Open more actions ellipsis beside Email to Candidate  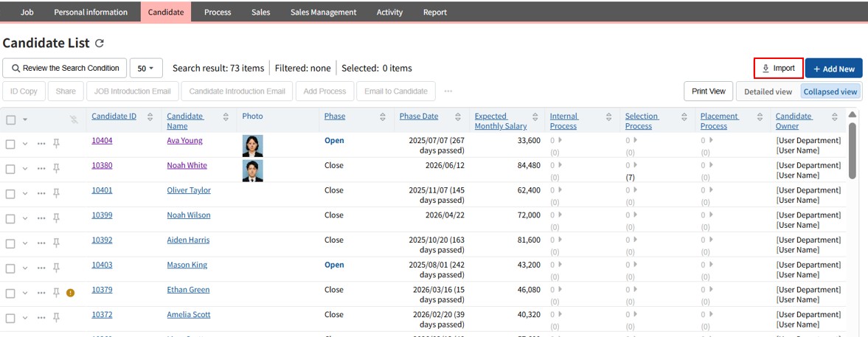(x=448, y=91)
